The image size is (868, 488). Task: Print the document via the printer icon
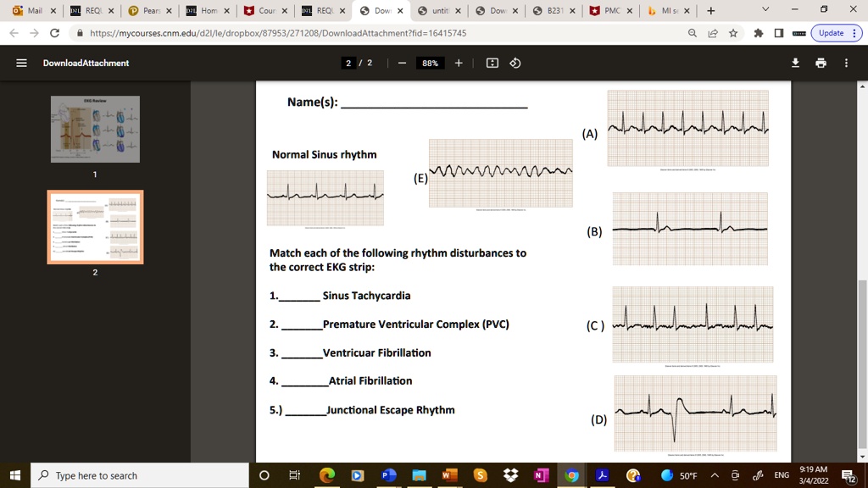[820, 63]
